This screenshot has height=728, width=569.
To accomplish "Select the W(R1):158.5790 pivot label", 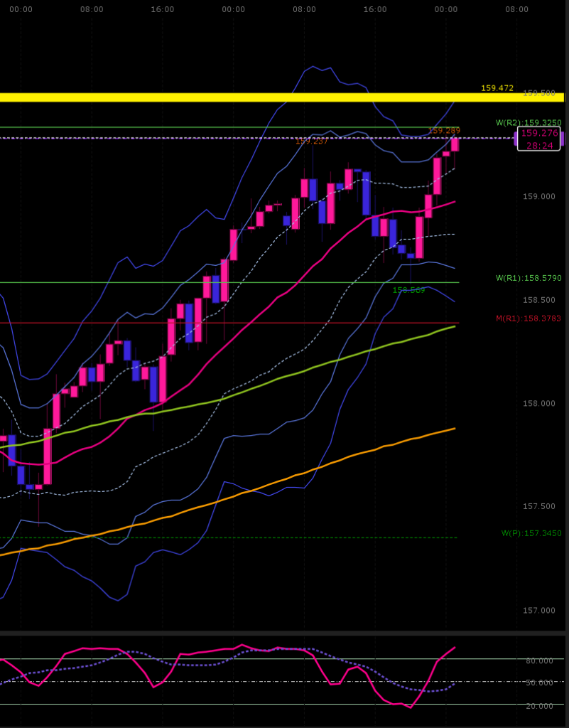I will click(x=529, y=278).
